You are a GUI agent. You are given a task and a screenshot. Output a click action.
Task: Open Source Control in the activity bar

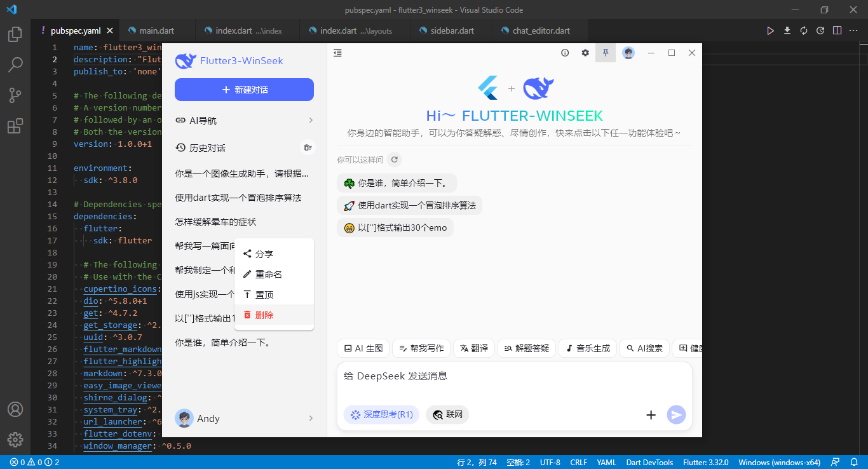point(15,95)
